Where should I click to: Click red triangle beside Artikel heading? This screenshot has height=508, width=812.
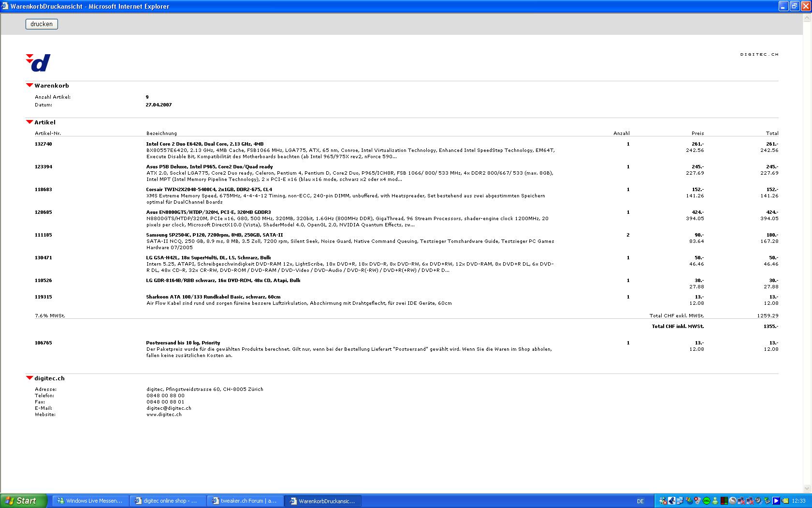[x=29, y=122]
